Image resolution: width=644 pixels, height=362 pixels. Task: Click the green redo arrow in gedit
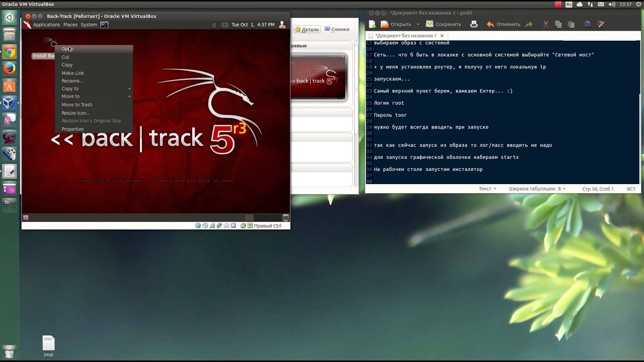point(529,24)
